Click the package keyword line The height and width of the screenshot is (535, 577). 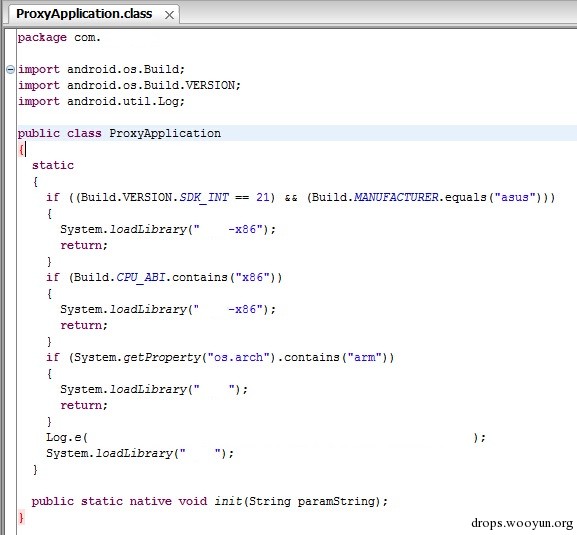pos(59,37)
